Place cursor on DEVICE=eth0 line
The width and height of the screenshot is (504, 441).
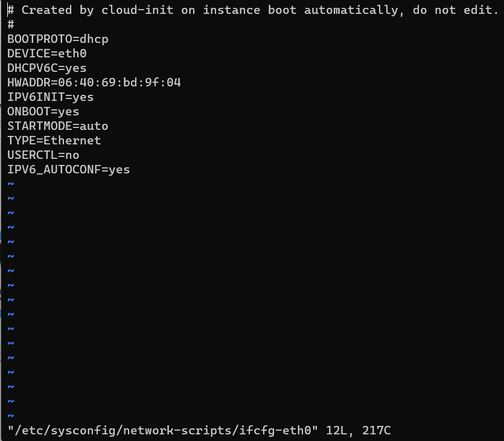[x=47, y=54]
